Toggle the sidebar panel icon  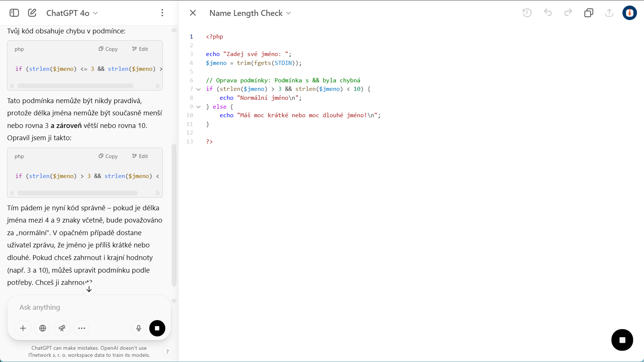(14, 13)
